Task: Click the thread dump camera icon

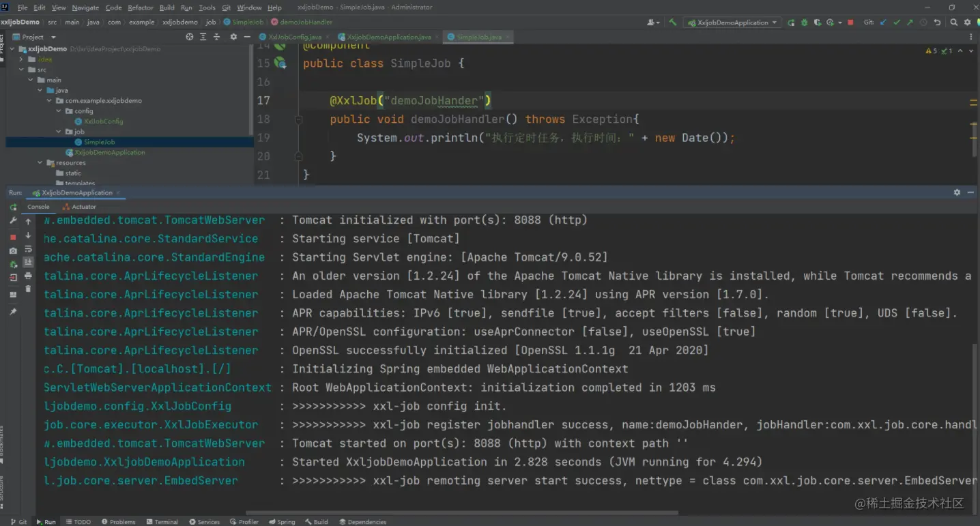Action: [13, 251]
